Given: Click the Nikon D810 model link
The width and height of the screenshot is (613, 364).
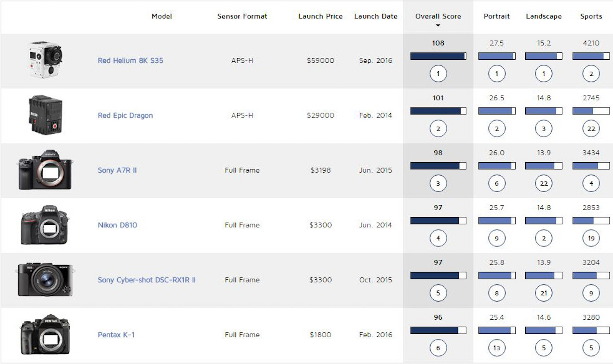Looking at the screenshot, I should coord(117,225).
